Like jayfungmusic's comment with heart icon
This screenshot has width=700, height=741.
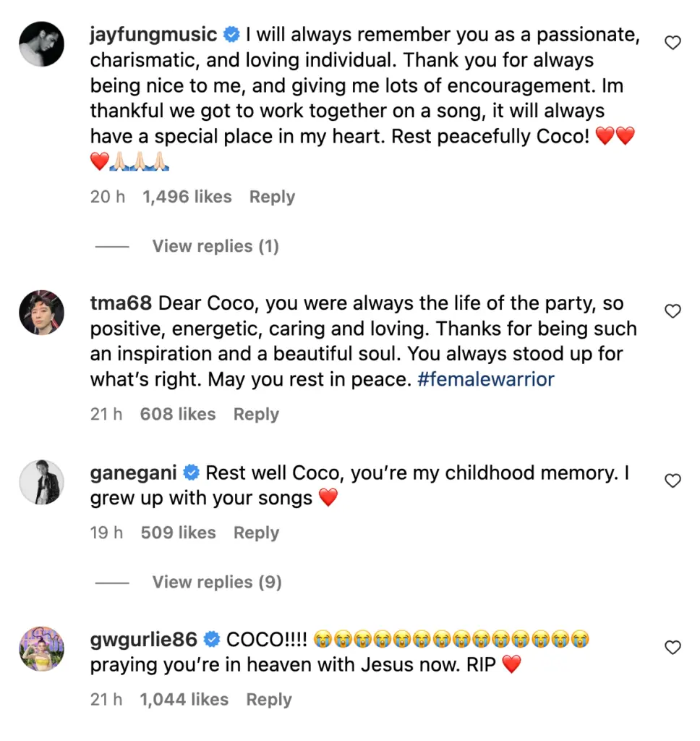pos(673,43)
